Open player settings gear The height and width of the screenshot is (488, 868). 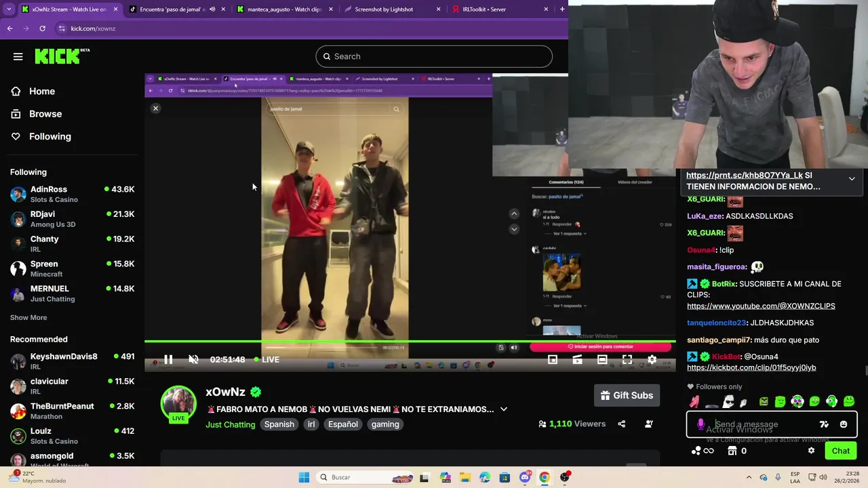pyautogui.click(x=652, y=359)
